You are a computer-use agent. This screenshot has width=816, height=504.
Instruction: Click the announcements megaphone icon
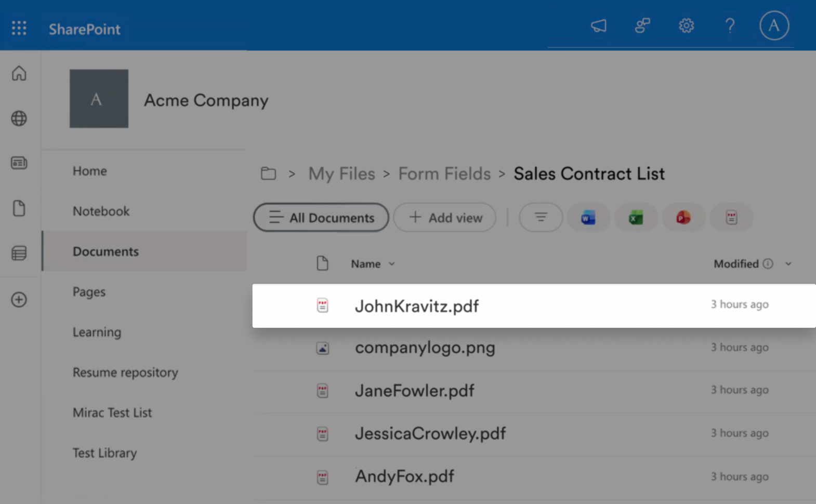pos(599,25)
